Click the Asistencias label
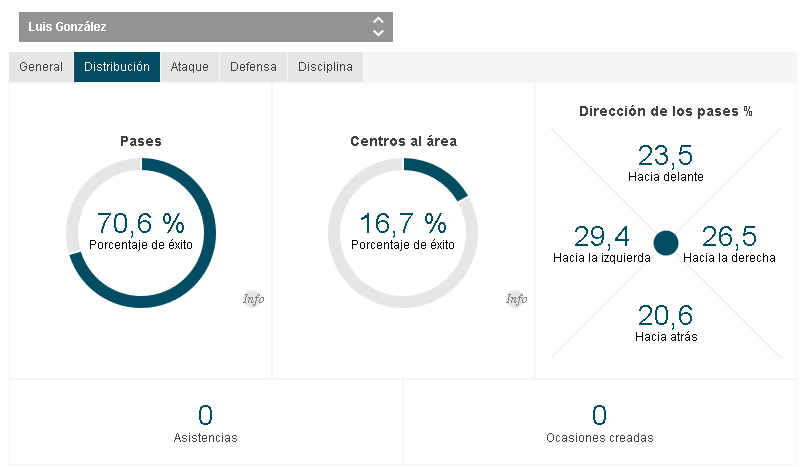 206,438
